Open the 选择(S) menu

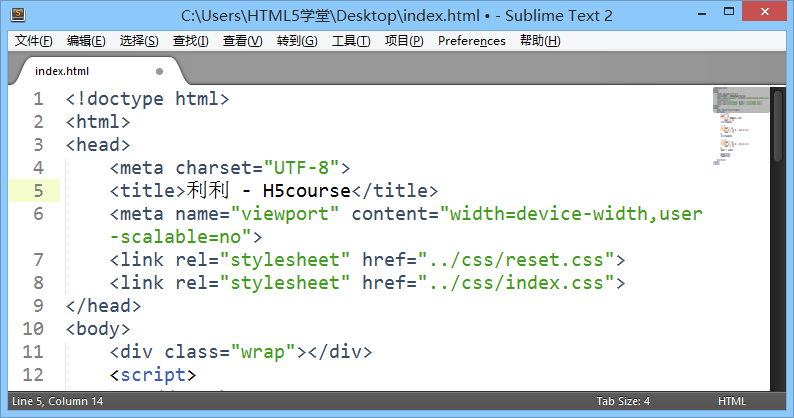pos(139,41)
